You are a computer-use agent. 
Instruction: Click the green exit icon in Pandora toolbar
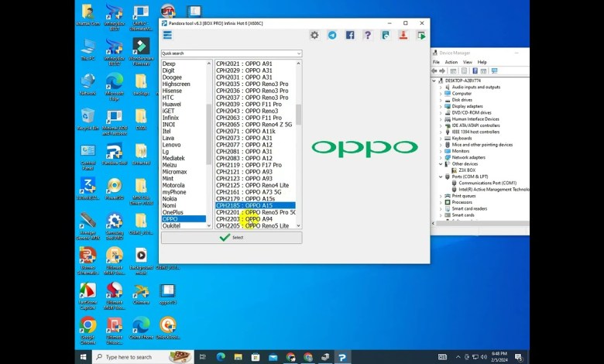click(421, 36)
